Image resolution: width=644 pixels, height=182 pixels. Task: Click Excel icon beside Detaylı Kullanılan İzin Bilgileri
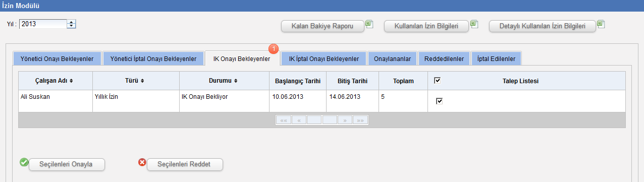601,24
